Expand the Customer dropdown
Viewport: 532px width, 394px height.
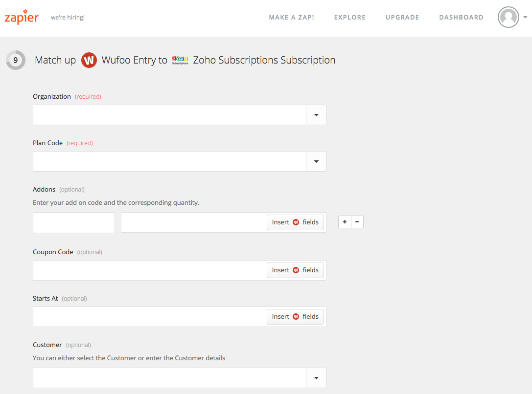click(316, 378)
